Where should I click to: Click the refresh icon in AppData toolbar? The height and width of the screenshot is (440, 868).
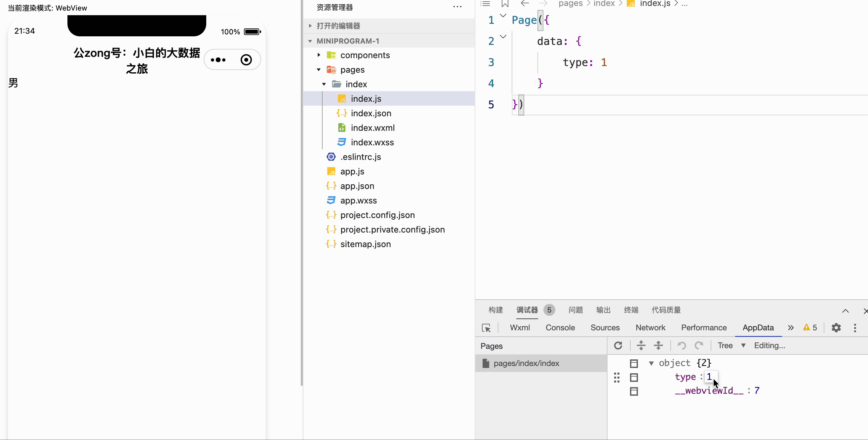pos(618,346)
